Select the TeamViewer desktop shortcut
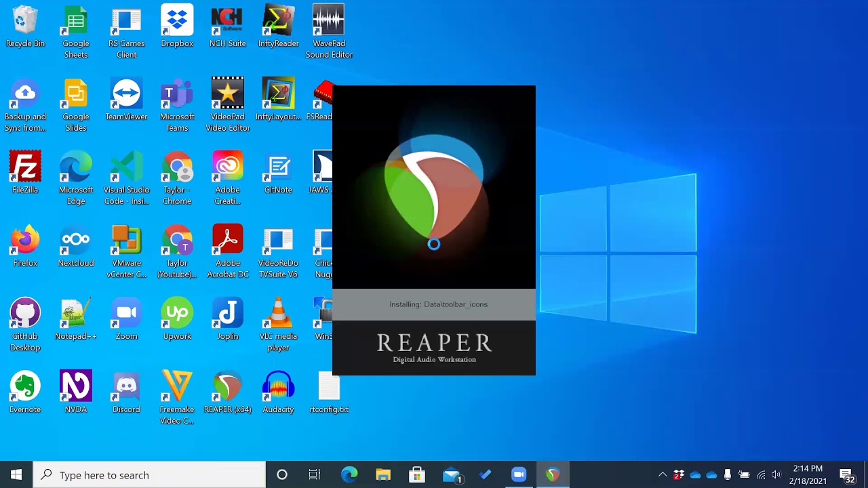The height and width of the screenshot is (488, 868). pyautogui.click(x=126, y=100)
